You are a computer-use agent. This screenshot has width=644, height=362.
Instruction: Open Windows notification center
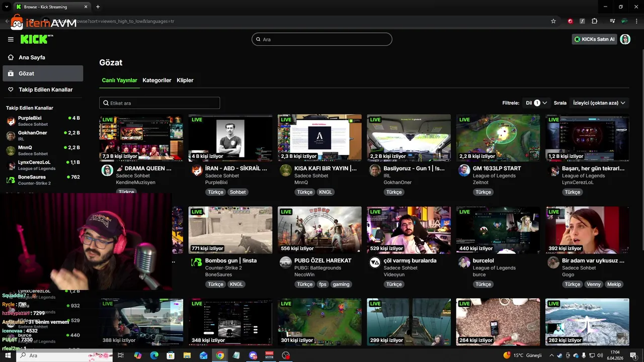pos(633,355)
